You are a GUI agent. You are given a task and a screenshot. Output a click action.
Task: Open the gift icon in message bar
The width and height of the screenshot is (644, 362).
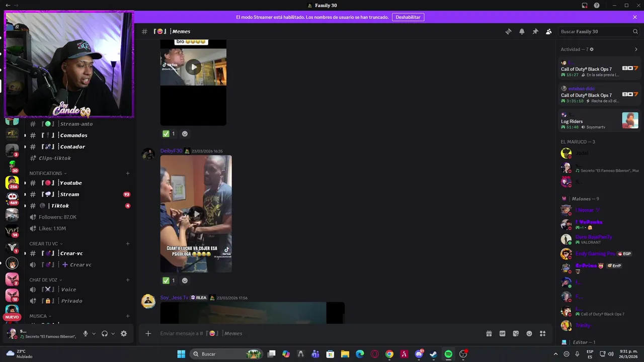tap(489, 333)
